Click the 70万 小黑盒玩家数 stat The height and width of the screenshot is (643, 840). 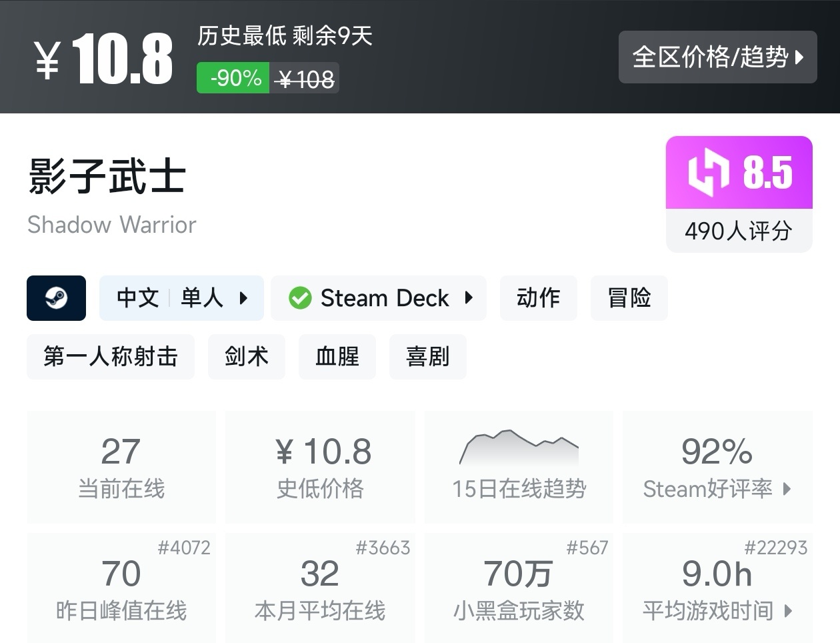point(519,588)
